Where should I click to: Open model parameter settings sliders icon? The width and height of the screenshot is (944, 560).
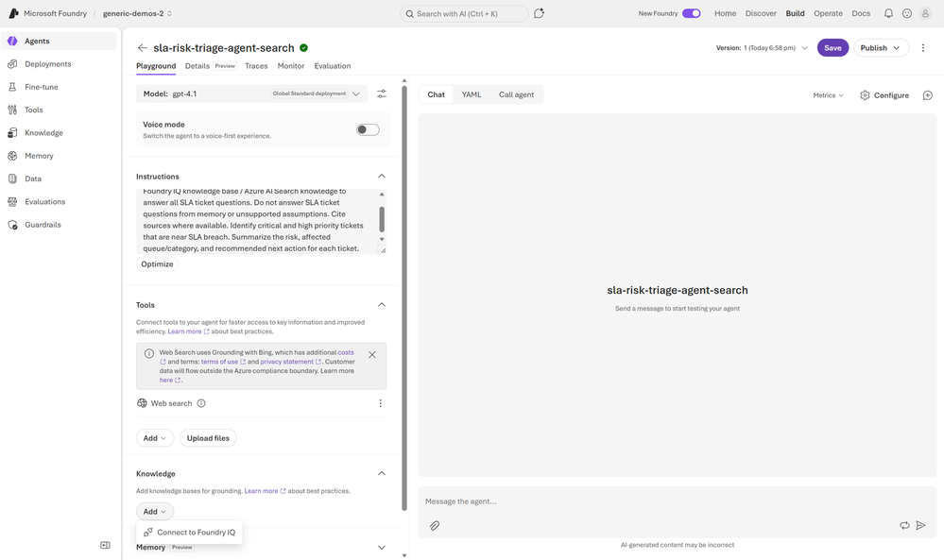382,93
